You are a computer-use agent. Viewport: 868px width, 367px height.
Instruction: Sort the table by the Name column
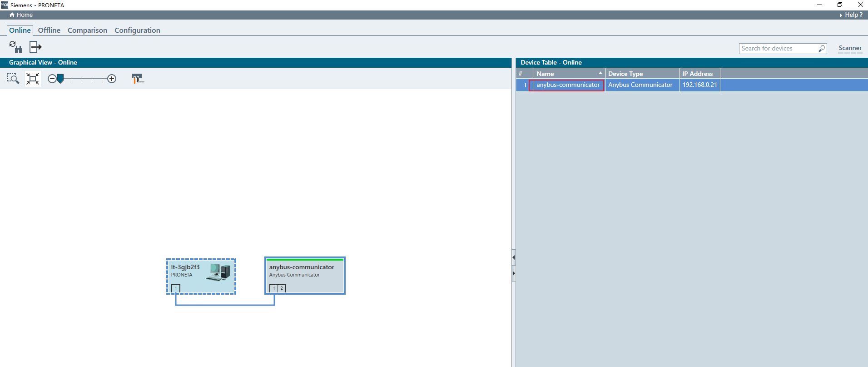coord(569,74)
